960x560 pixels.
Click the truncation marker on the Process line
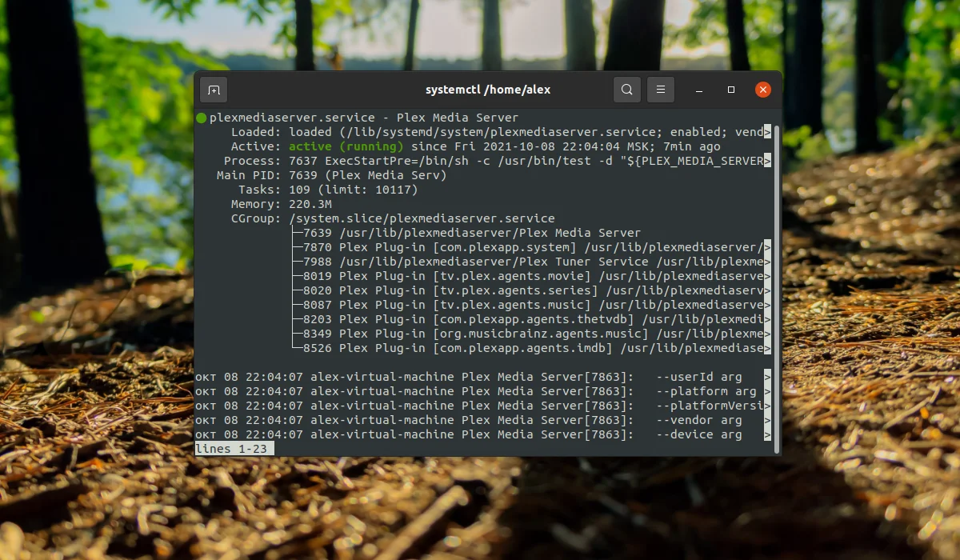coord(768,161)
